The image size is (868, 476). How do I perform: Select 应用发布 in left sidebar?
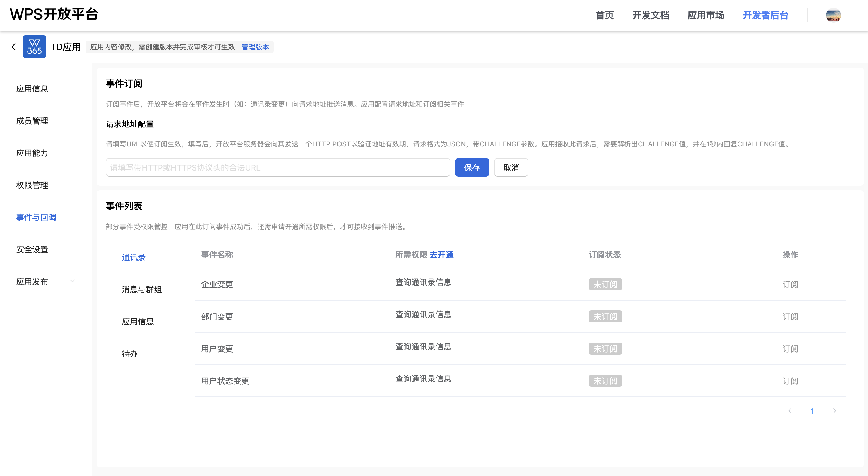click(x=32, y=281)
